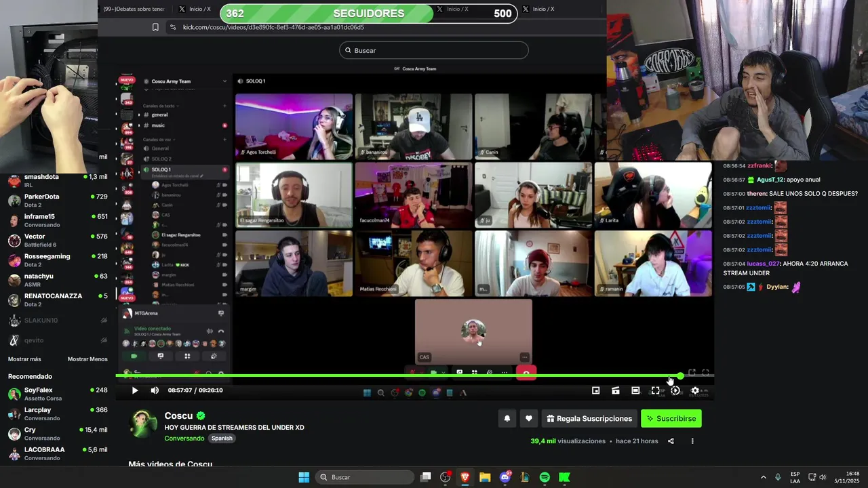Open smashdota channel in sidebar
Viewport: 868px width, 488px height.
coord(58,181)
